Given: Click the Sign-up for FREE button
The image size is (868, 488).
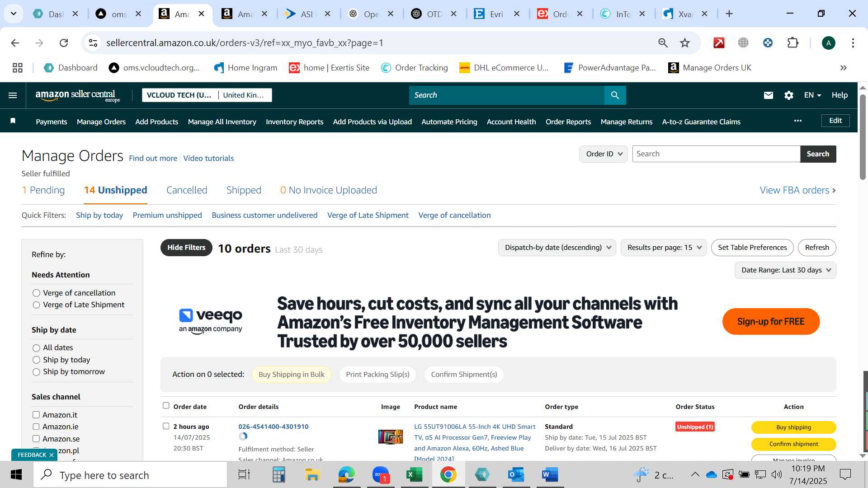Looking at the screenshot, I should click(771, 322).
